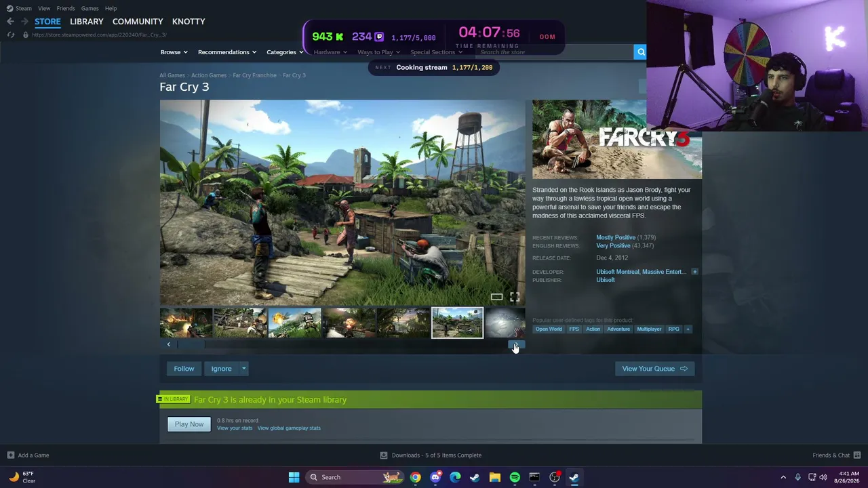Click the Windows taskbar Search box
868x488 pixels.
pos(354,477)
